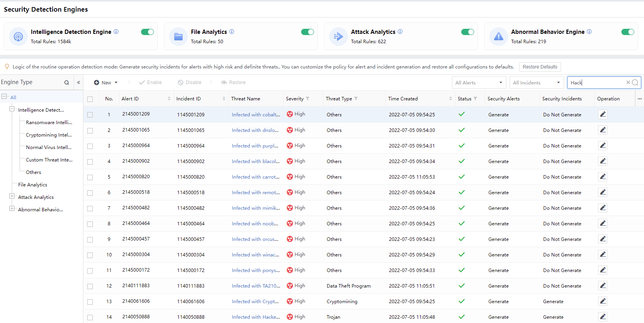Open Severity column filter funnel
The height and width of the screenshot is (323, 644).
[x=308, y=99]
